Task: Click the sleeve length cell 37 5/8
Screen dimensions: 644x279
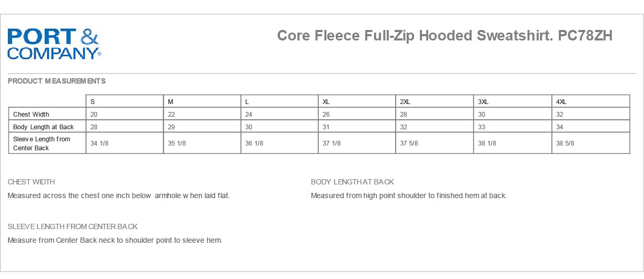Action: coord(409,143)
